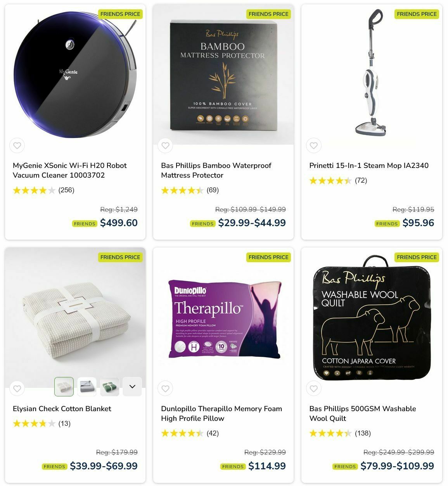Click Friends Price badge on Therapillo pillow
Screen dimensions: 448x486
(x=268, y=257)
